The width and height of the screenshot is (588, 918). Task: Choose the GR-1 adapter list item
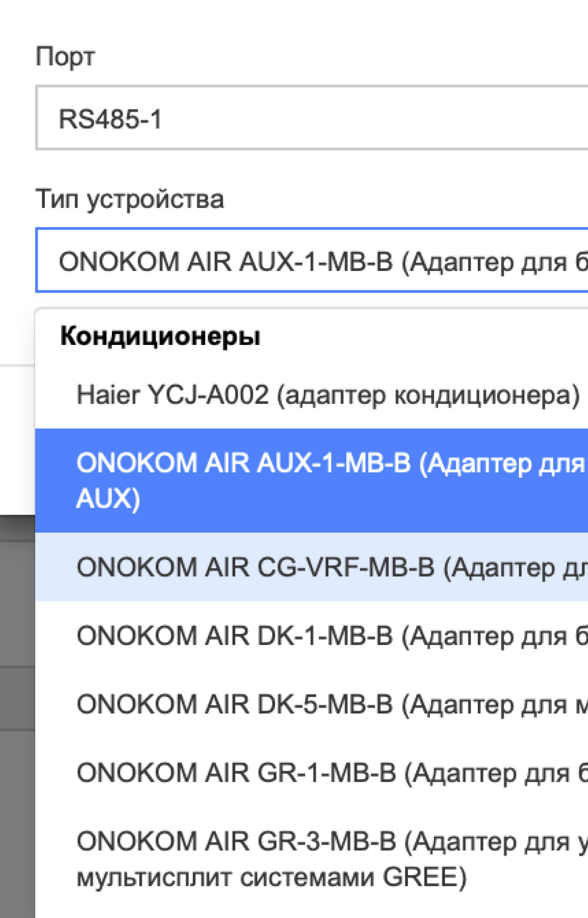pos(313,773)
